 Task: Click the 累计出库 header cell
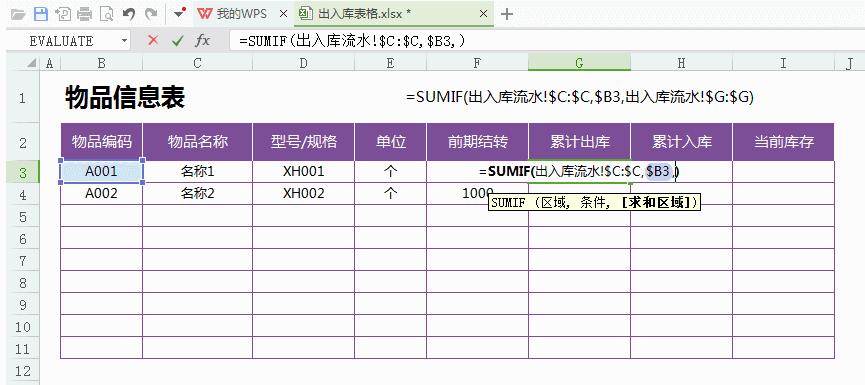point(579,142)
